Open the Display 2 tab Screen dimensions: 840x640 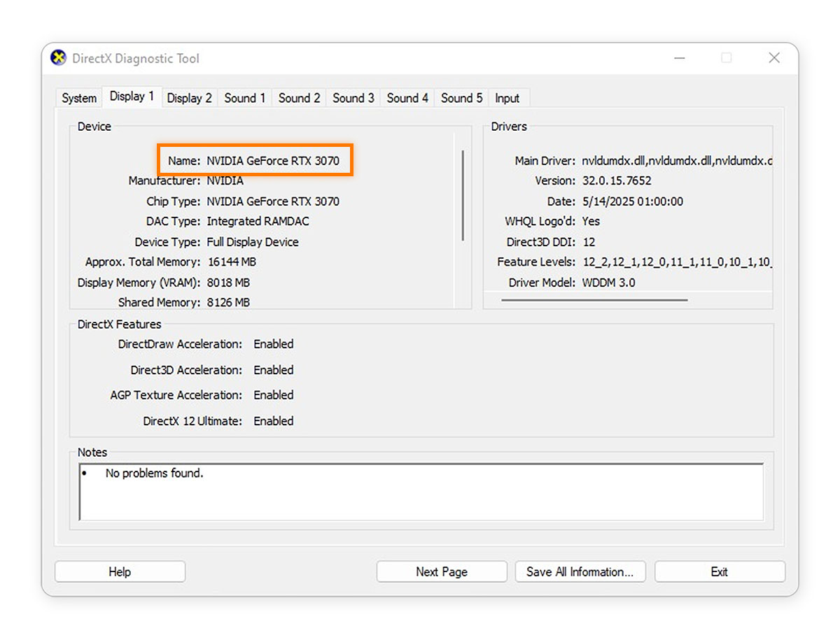pos(189,98)
